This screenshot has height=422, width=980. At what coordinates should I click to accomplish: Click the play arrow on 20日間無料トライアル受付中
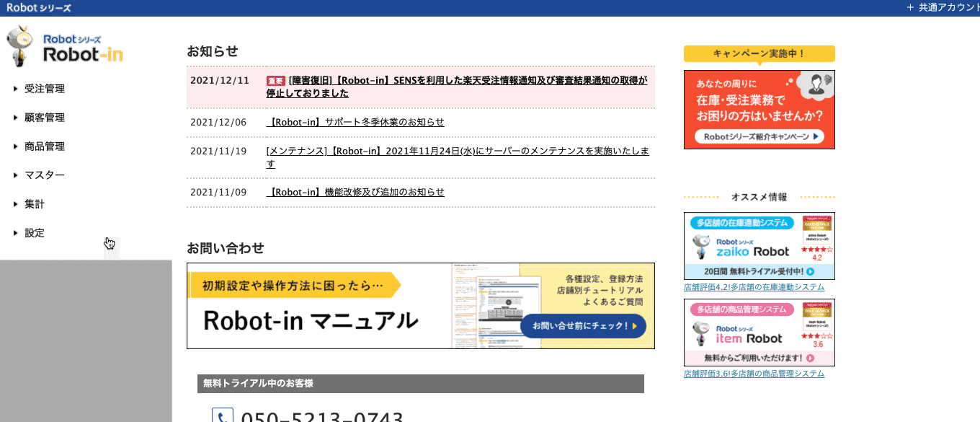pos(809,271)
